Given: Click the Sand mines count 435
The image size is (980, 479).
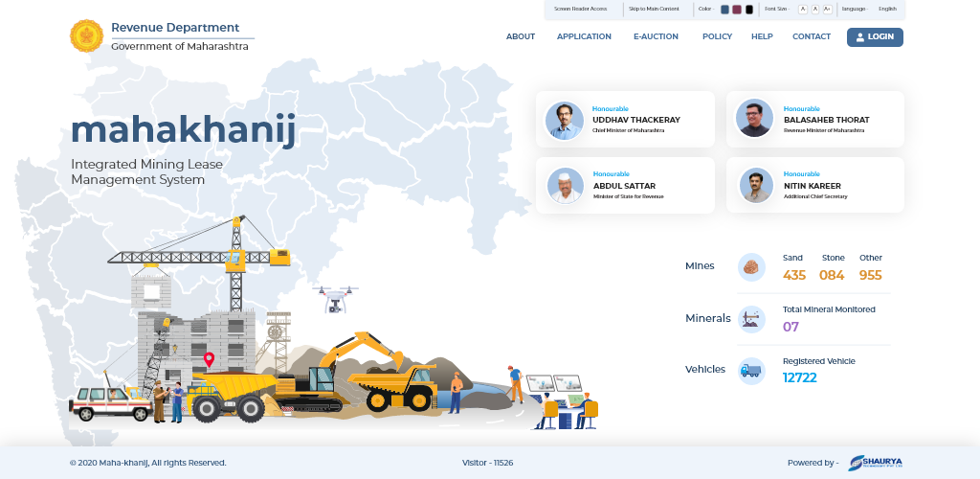Looking at the screenshot, I should coord(793,275).
